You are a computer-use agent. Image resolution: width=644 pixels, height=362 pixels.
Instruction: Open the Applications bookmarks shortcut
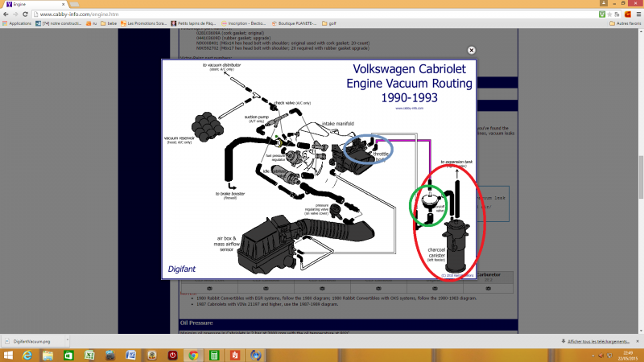(17, 23)
